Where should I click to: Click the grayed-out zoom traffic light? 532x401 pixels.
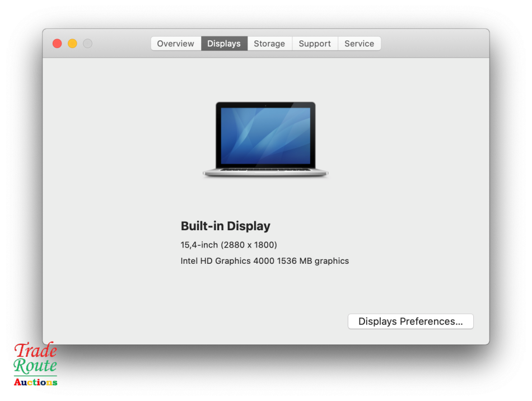click(88, 43)
